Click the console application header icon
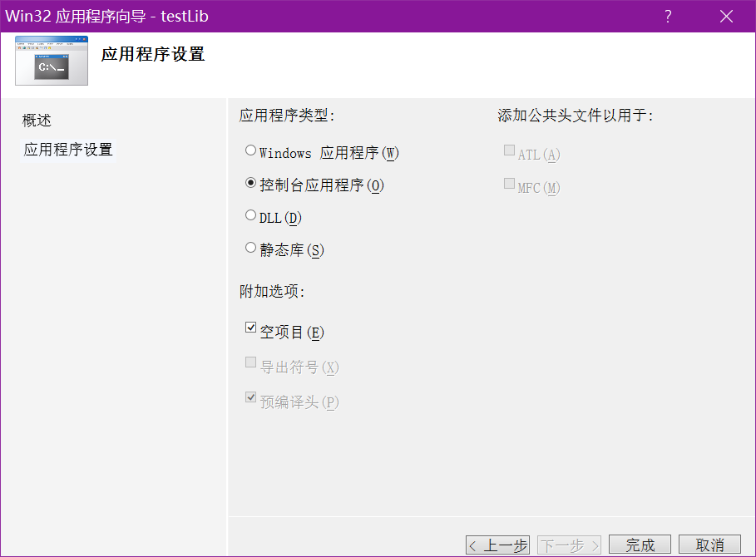Image resolution: width=756 pixels, height=557 pixels. coord(51,61)
